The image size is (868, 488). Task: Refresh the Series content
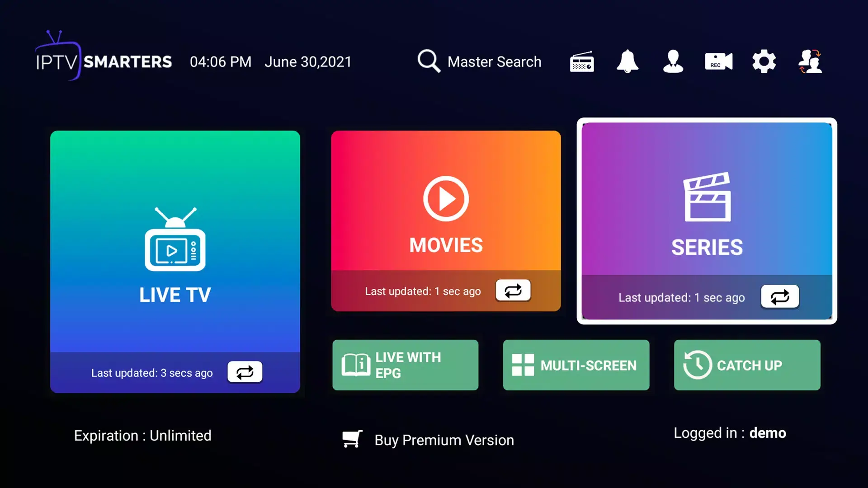[780, 297]
